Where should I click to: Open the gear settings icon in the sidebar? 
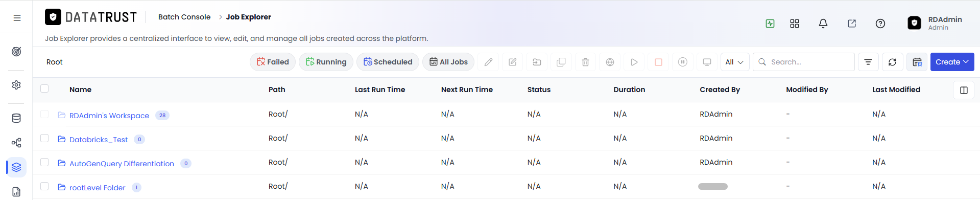coord(16,85)
